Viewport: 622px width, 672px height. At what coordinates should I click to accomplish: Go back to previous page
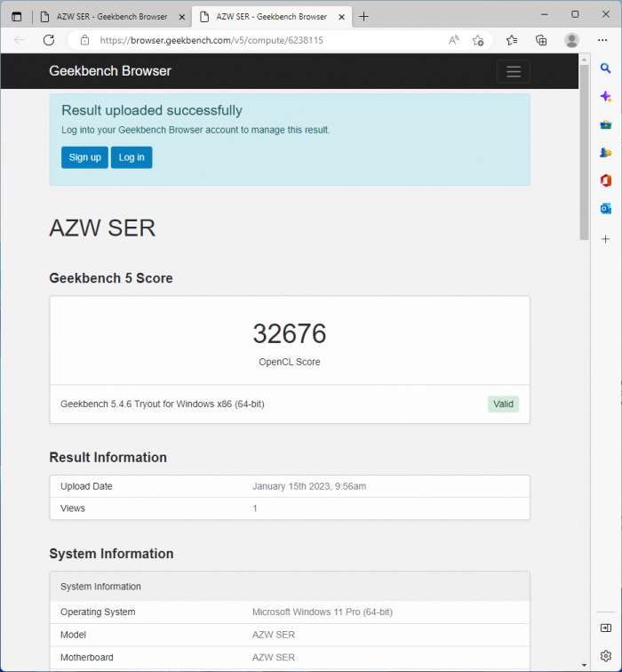click(x=20, y=40)
